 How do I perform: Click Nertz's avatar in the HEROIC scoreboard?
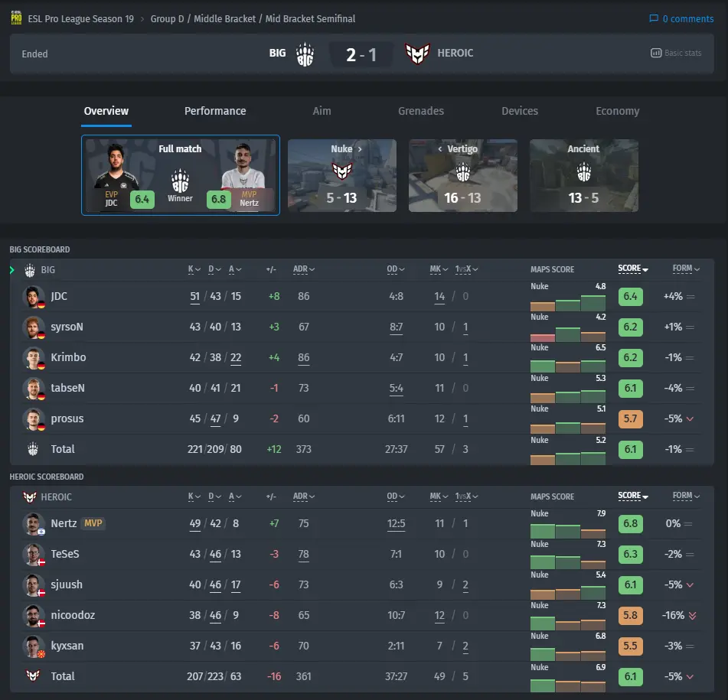[33, 524]
